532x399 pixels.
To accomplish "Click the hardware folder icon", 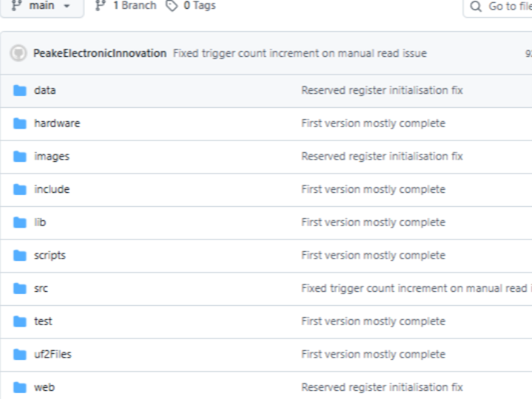I will coord(20,123).
